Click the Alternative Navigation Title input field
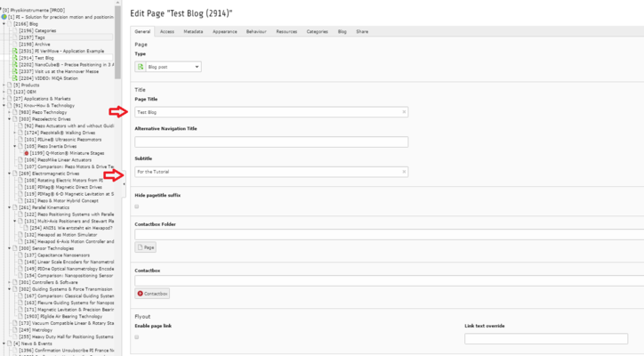This screenshot has width=644, height=356. [x=271, y=142]
